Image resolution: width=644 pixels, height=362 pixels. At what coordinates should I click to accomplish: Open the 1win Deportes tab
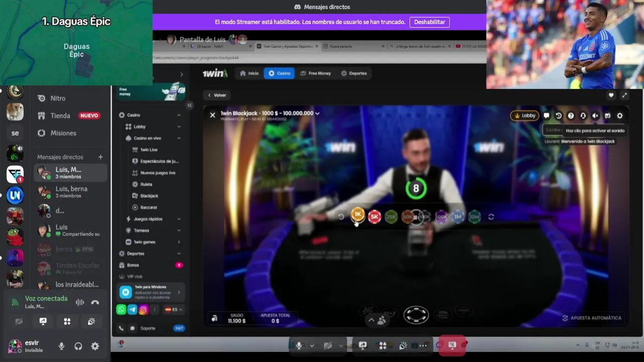click(354, 73)
